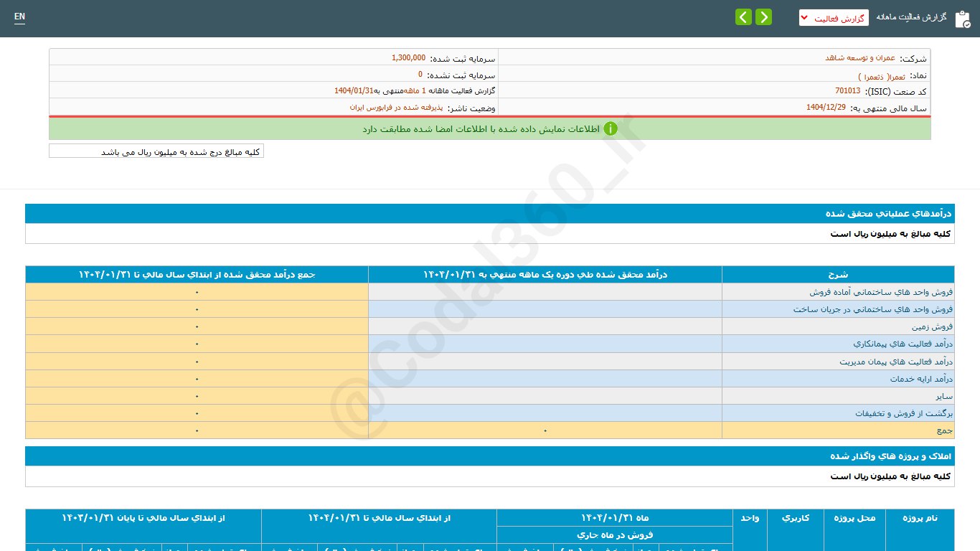The width and height of the screenshot is (980, 551).
Task: Select the ISIC code 701013
Action: (847, 91)
